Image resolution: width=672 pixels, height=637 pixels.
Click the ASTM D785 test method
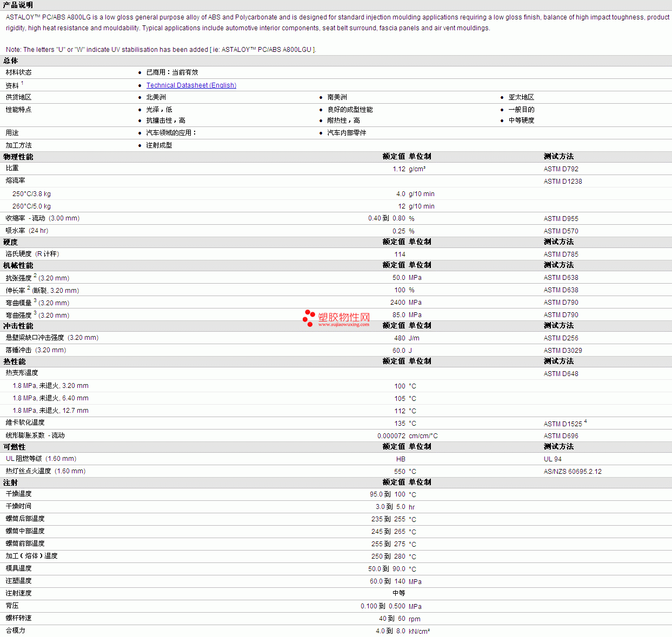pyautogui.click(x=561, y=254)
